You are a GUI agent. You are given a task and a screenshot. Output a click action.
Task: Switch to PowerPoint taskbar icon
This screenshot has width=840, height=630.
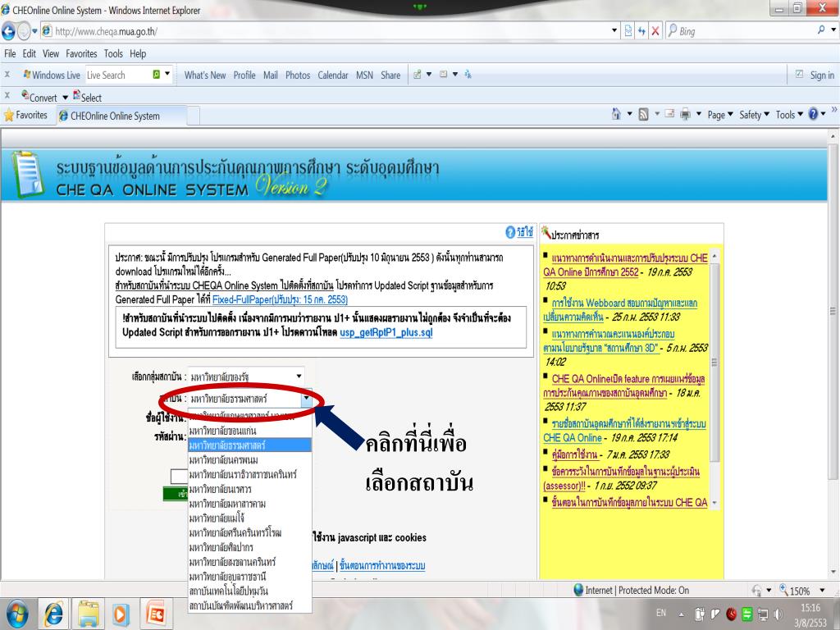[156, 614]
